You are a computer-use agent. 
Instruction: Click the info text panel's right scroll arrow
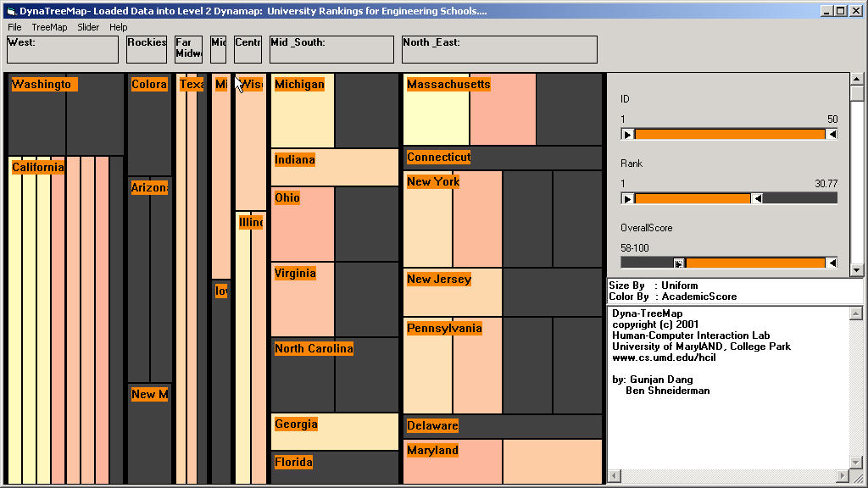pyautogui.click(x=843, y=476)
